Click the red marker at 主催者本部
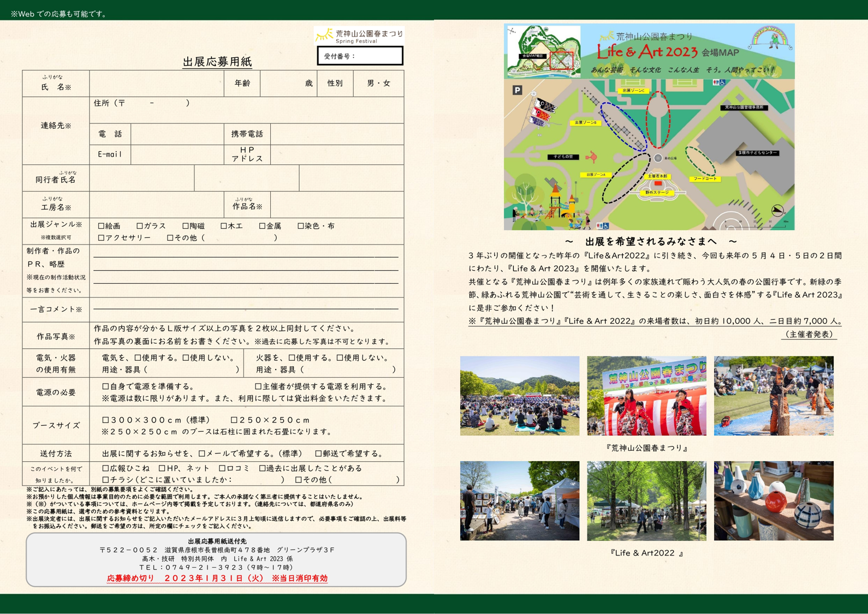 point(658,183)
